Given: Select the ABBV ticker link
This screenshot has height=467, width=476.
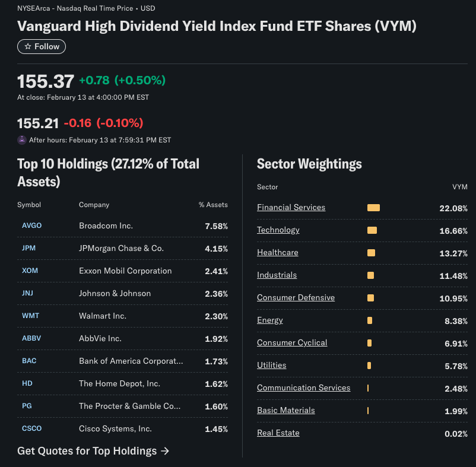Looking at the screenshot, I should click(x=31, y=338).
